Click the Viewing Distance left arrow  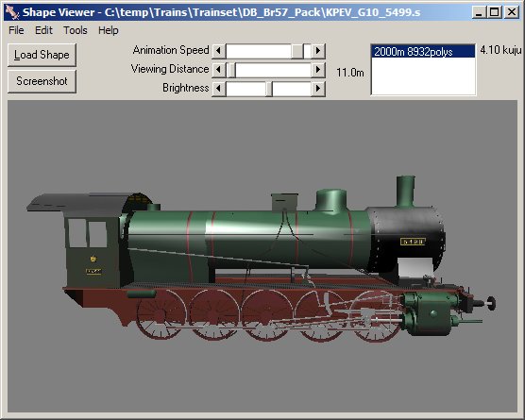[219, 70]
